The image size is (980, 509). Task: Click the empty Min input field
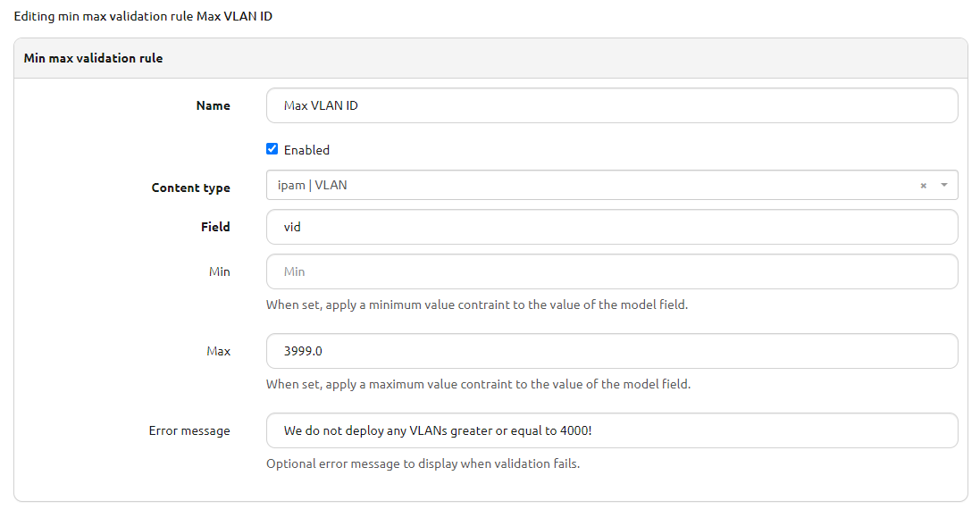coord(612,271)
